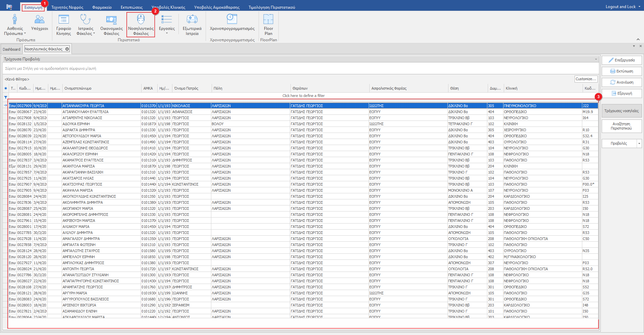Click the Χρονοπρογραμματισμός clock icon
The height and width of the screenshot is (335, 644).
(232, 19)
